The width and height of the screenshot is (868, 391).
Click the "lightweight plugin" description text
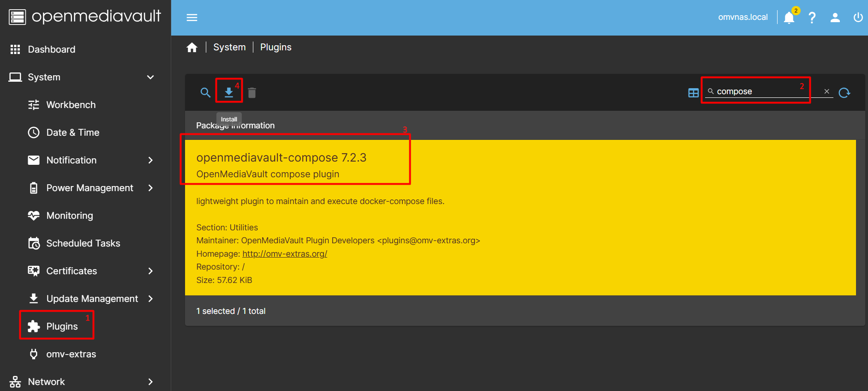(320, 201)
